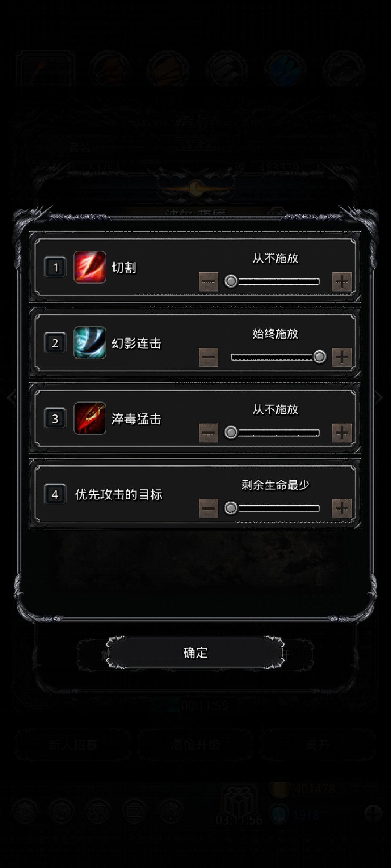The image size is (391, 868).
Task: Select priority slot number 3
Action: click(x=55, y=418)
